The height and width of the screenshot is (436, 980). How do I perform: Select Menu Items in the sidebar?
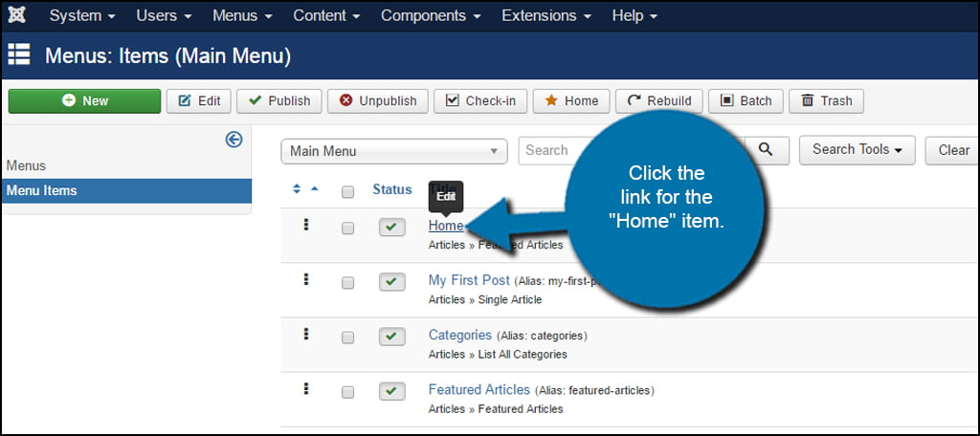126,190
